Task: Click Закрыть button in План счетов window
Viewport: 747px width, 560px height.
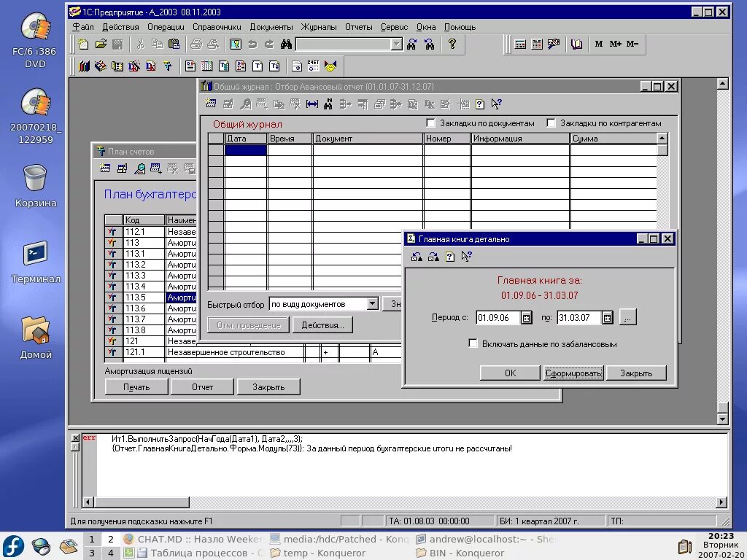Action: [x=268, y=387]
